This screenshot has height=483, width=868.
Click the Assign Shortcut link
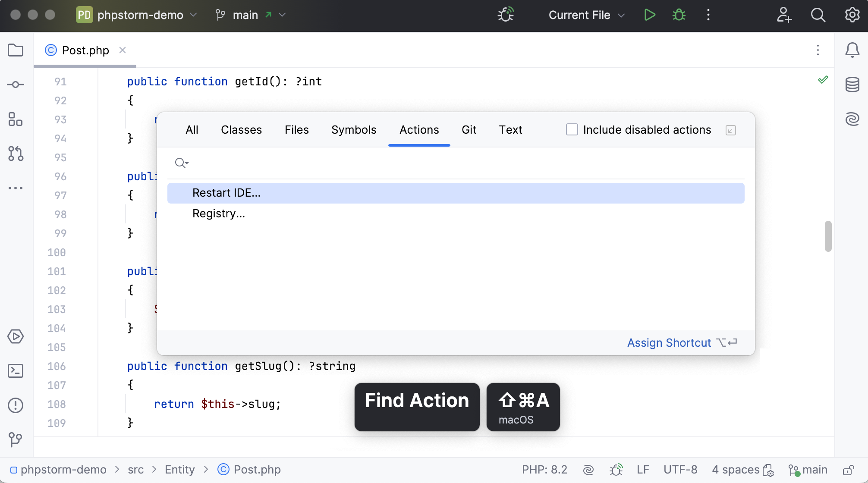tap(669, 342)
